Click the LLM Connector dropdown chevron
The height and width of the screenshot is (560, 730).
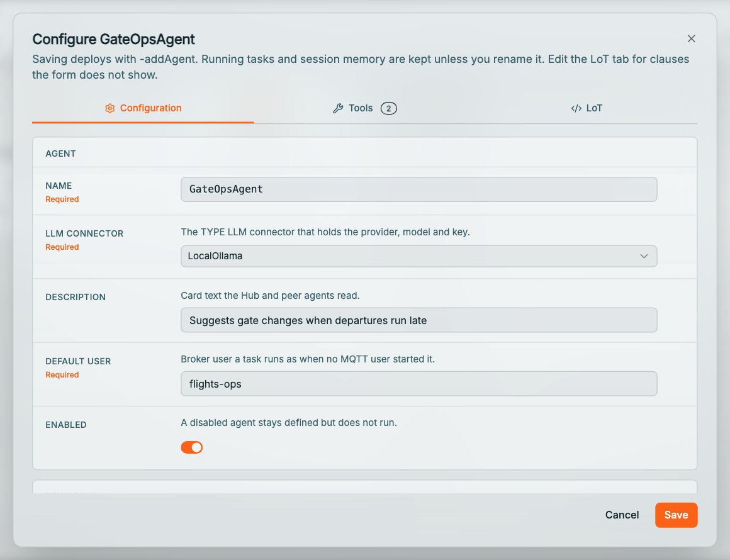644,256
